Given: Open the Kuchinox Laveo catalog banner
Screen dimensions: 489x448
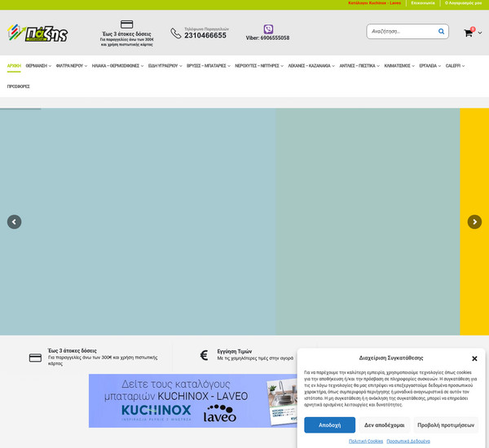Looking at the screenshot, I should 192,401.
